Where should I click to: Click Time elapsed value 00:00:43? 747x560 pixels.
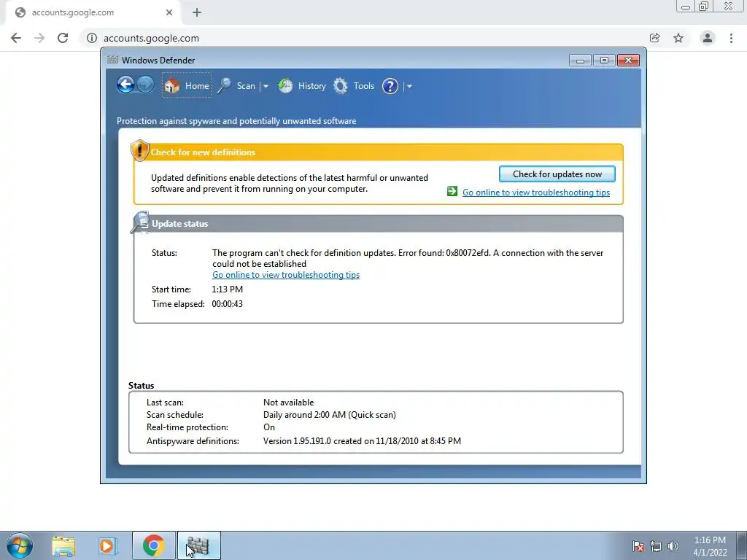[228, 304]
